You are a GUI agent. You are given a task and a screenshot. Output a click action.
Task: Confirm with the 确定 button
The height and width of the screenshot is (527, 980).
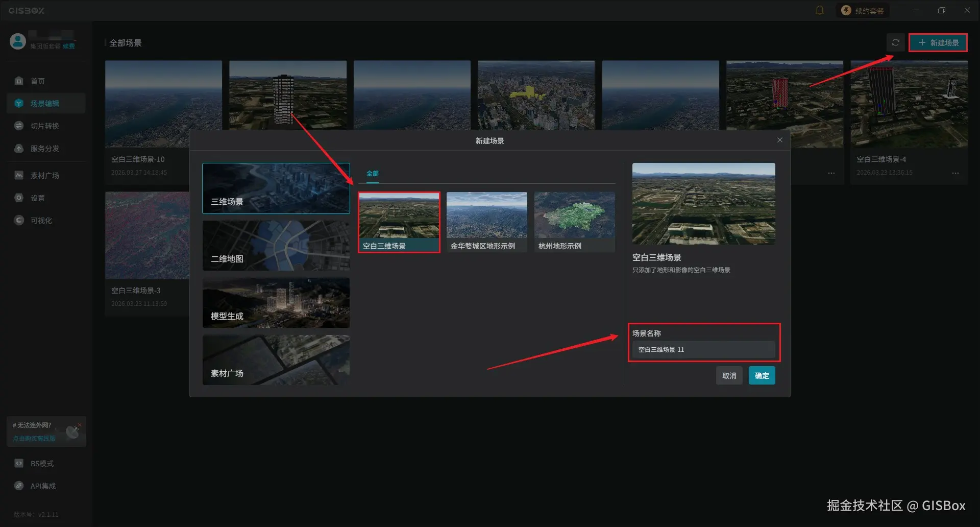point(762,375)
